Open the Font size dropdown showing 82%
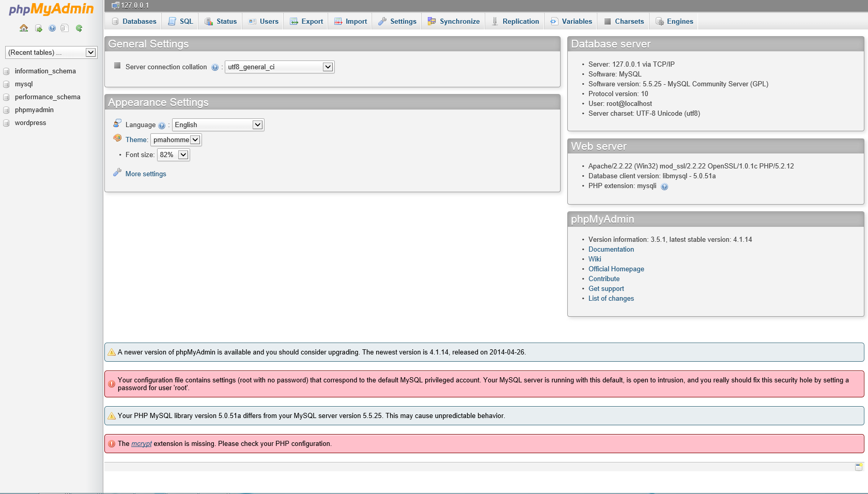The width and height of the screenshot is (868, 494). (x=173, y=155)
